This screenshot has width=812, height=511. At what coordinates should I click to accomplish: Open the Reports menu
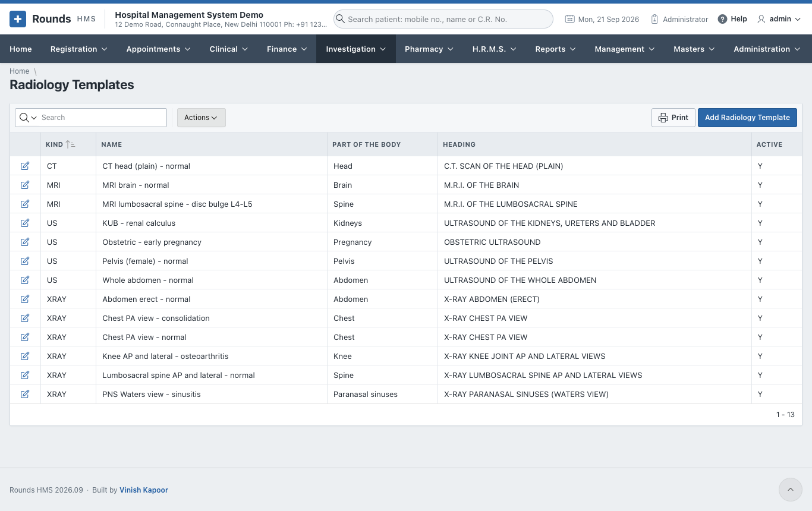(x=556, y=49)
